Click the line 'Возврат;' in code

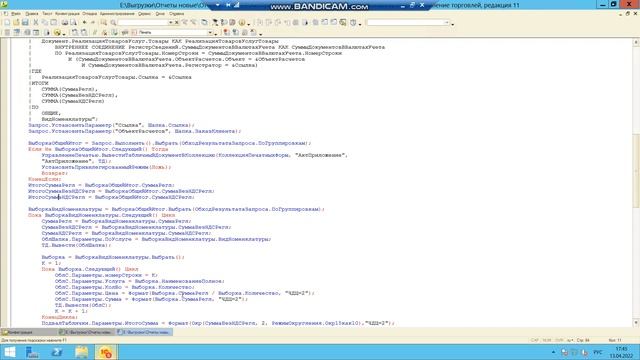54,173
